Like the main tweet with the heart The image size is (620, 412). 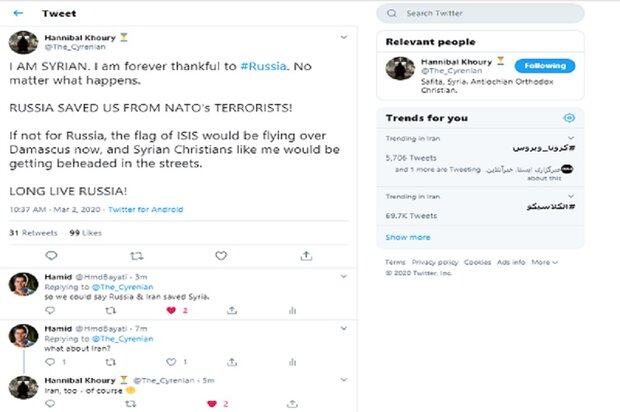222,256
